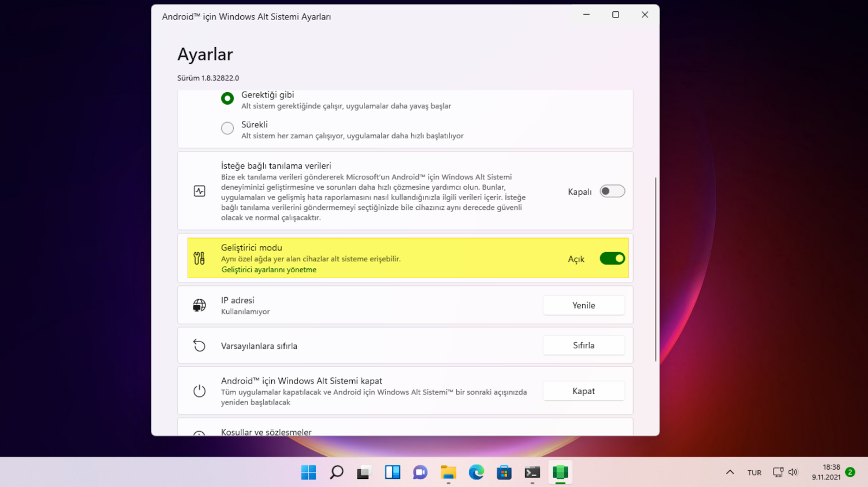Viewport: 868px width, 487px height.
Task: Click the network status tray icon
Action: pos(778,472)
